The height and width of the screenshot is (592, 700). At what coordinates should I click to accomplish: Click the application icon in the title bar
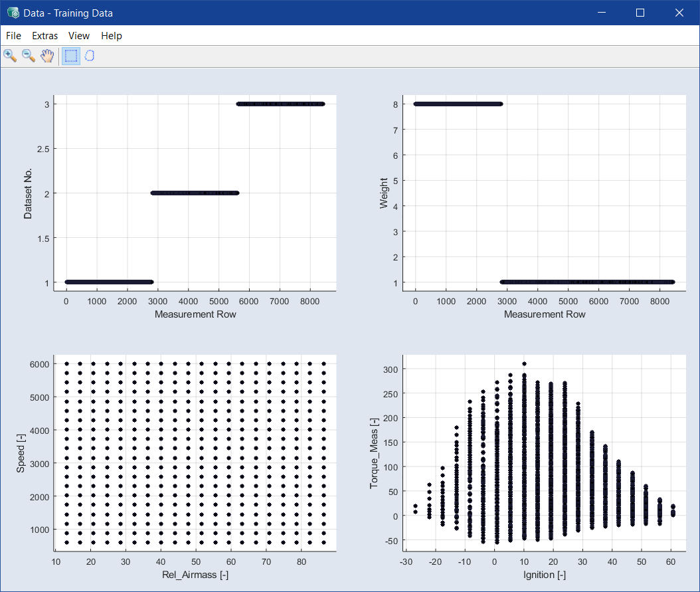pos(13,13)
